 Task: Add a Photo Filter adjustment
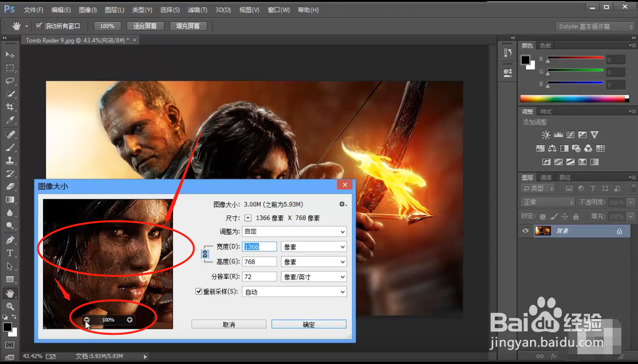[x=576, y=148]
